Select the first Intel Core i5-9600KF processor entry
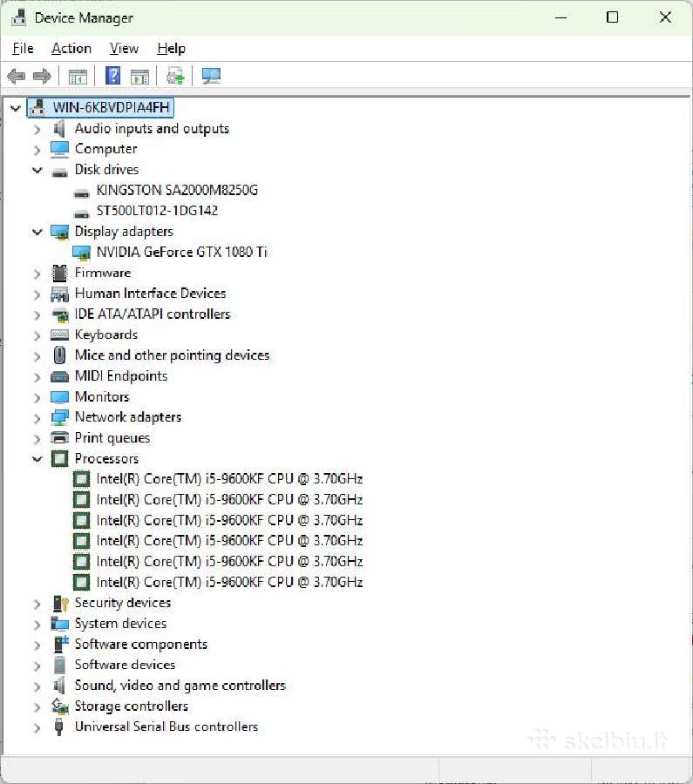 229,479
